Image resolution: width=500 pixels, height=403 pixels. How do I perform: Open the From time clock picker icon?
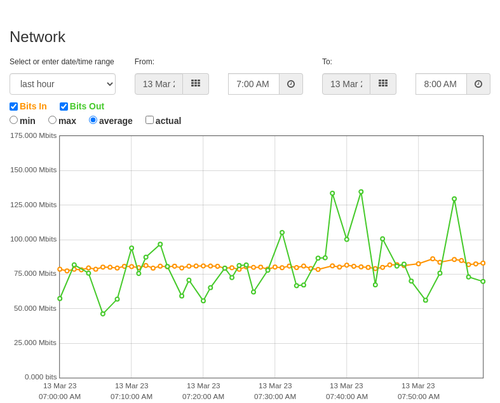(291, 84)
